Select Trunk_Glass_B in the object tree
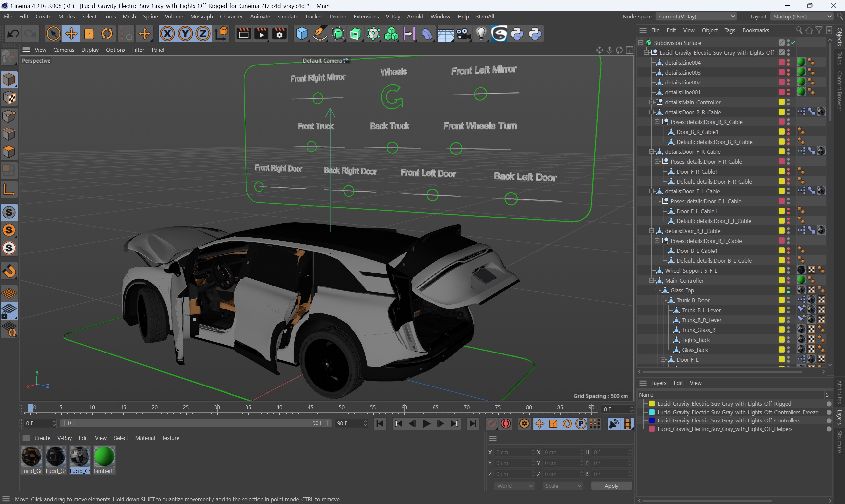The image size is (845, 504). [698, 330]
